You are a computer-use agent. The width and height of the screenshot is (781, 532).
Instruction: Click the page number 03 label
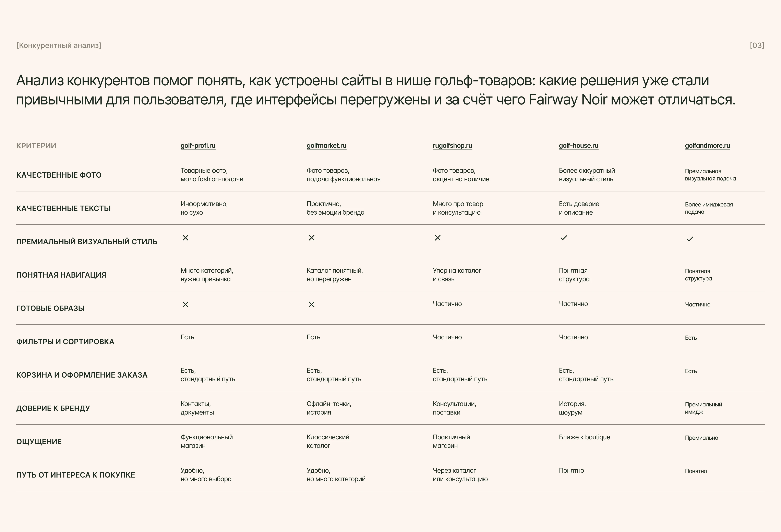(x=757, y=45)
